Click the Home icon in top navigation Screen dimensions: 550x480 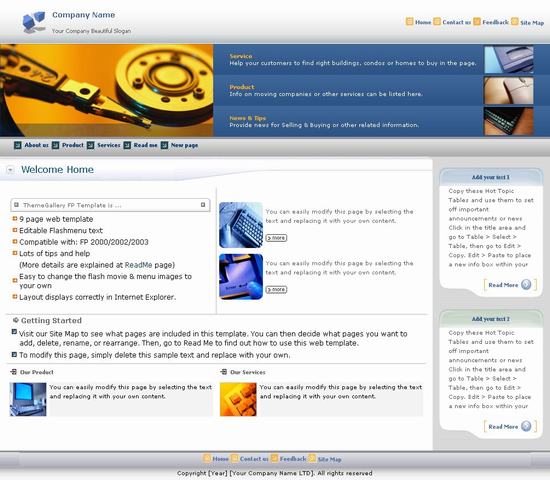[409, 22]
